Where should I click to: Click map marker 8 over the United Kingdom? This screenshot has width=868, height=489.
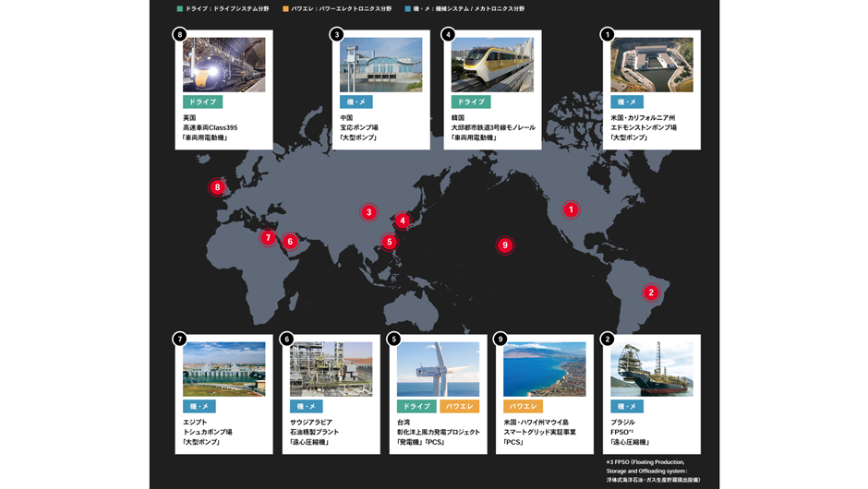(217, 187)
